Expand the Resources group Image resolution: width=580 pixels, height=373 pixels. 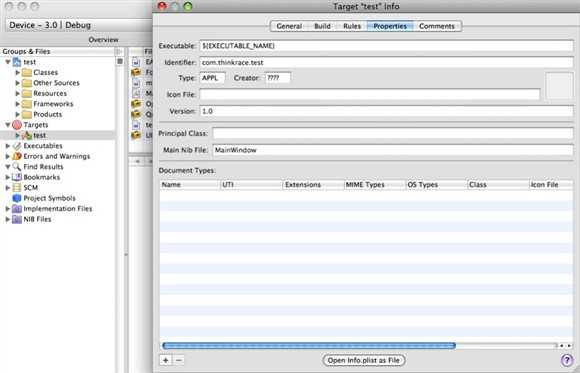(17, 93)
